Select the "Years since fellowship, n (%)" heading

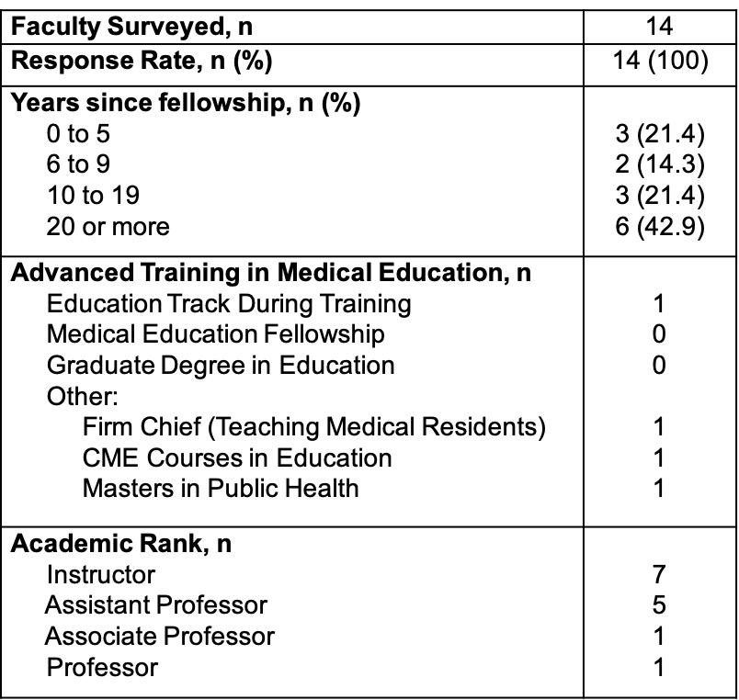[x=185, y=101]
